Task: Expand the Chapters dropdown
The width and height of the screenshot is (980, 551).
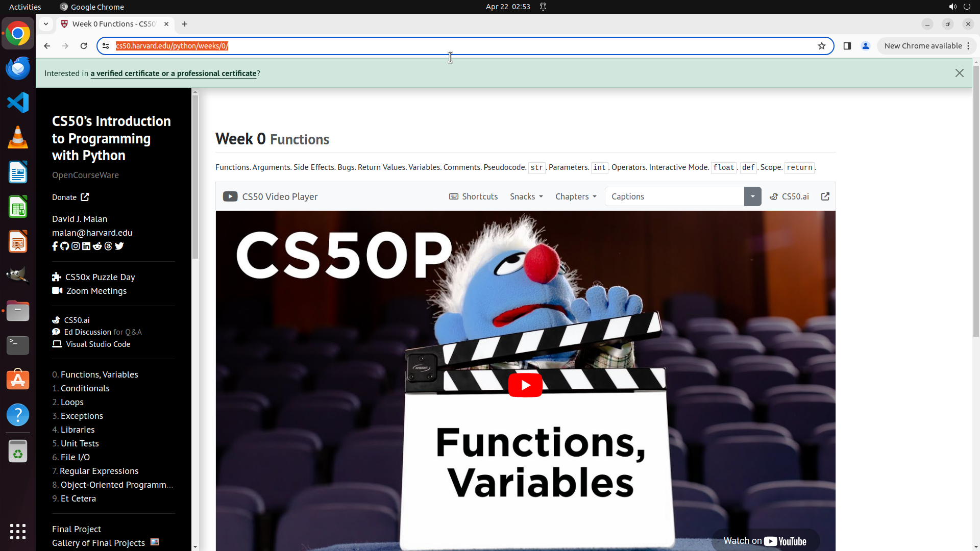Action: click(576, 197)
